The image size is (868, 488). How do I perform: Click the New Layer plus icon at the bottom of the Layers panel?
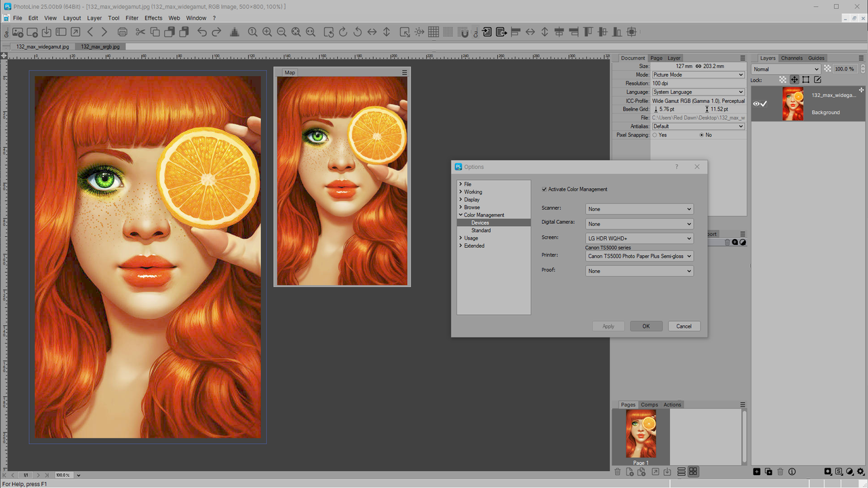tap(757, 472)
